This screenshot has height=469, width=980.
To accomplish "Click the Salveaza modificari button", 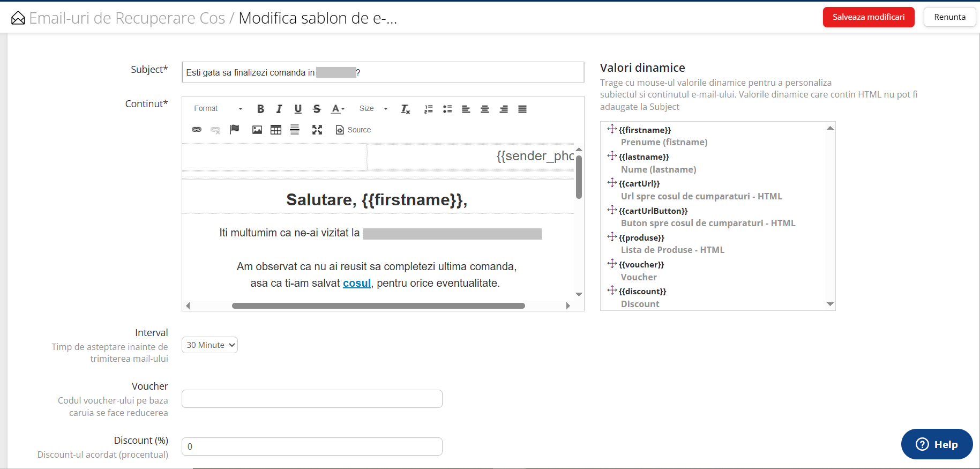I will tap(868, 17).
